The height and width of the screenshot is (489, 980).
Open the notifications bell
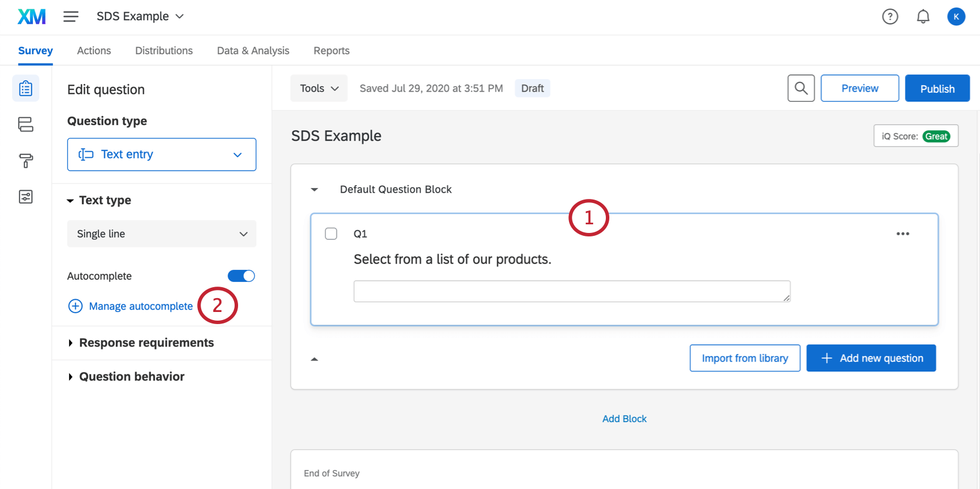tap(923, 17)
